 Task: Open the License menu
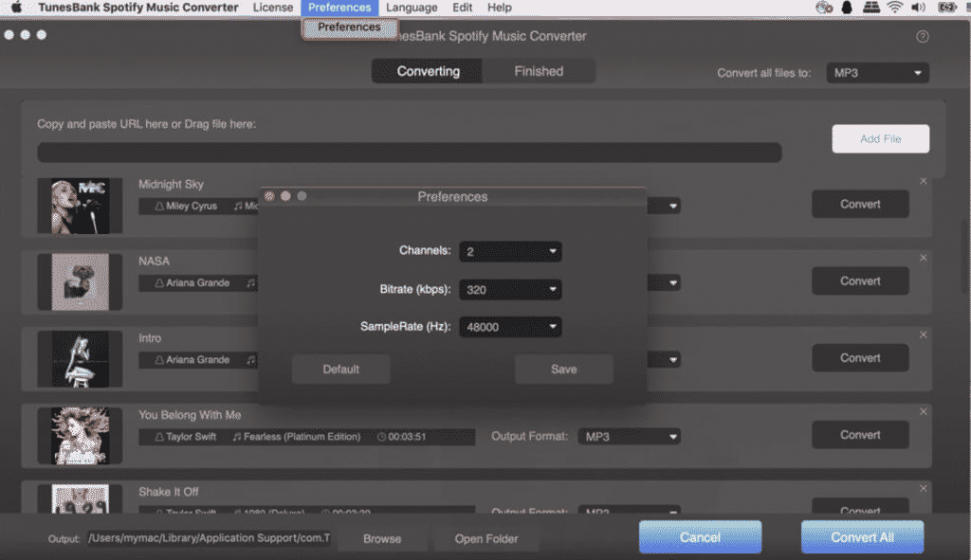point(272,8)
